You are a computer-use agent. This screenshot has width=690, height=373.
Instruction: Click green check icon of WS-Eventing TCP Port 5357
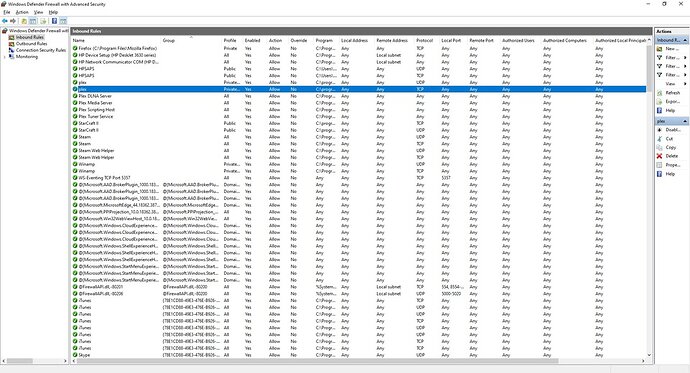tap(75, 178)
